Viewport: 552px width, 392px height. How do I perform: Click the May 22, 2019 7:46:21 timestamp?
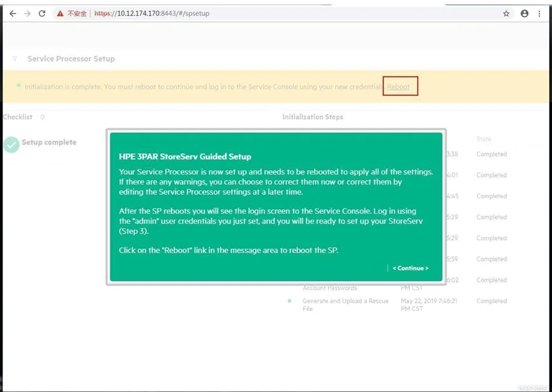pos(429,305)
